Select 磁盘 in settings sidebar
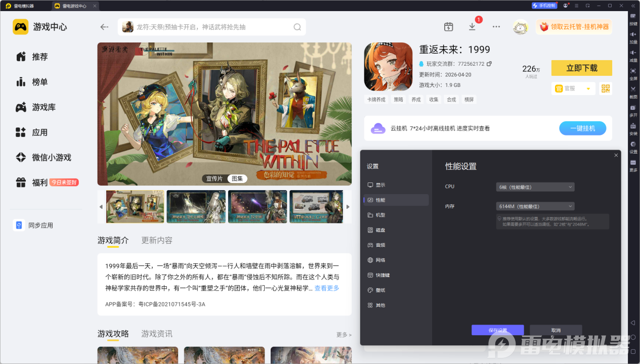Screen dimensions: 640x364 [x=396, y=230]
